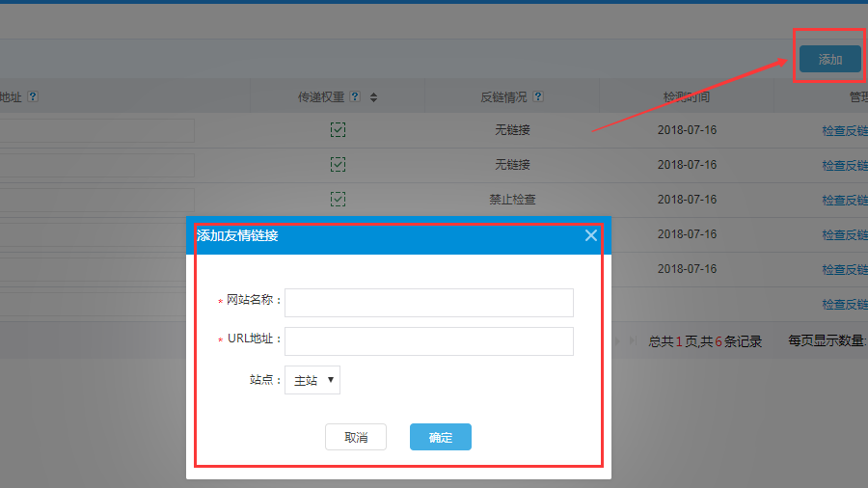Open the 站点 dropdown showing 主站
Viewport: 868px width, 488px height.
tap(312, 380)
